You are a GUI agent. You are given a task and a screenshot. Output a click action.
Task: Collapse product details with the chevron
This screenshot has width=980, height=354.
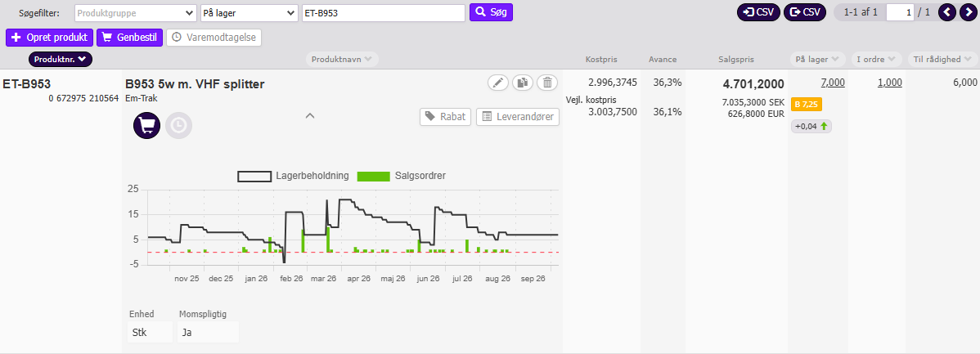(309, 115)
